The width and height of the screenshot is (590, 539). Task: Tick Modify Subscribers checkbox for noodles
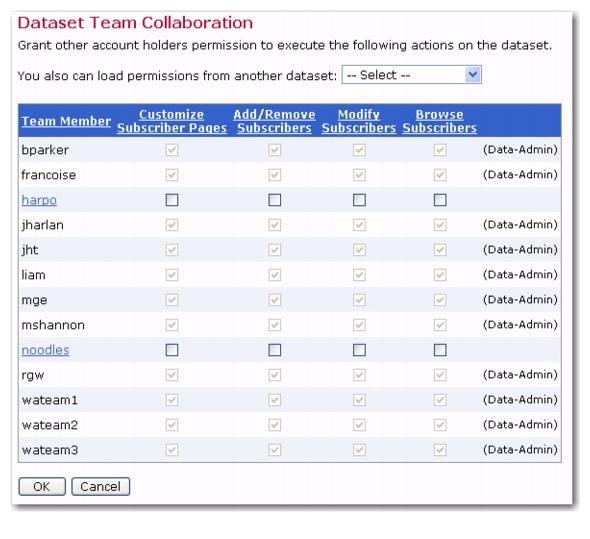[359, 350]
